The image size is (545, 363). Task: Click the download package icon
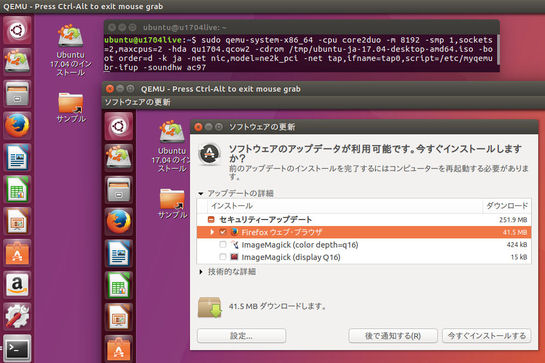210,307
